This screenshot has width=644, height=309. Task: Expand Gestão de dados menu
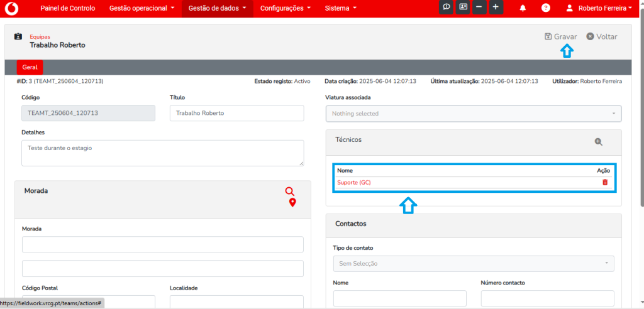click(x=217, y=8)
